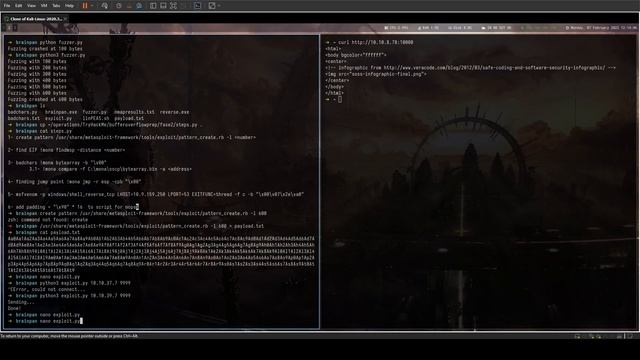Click the stretch guest display icon
Screen dimensions: 640x360
pyautogui.click(x=212, y=6)
